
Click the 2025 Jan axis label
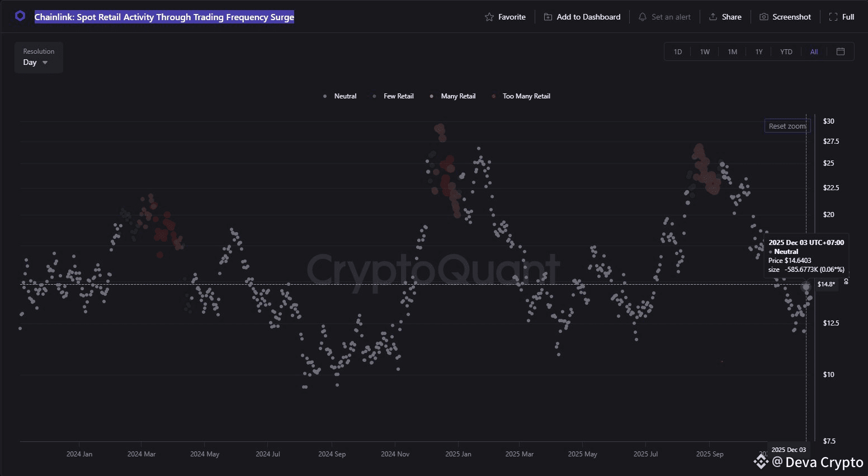point(458,454)
